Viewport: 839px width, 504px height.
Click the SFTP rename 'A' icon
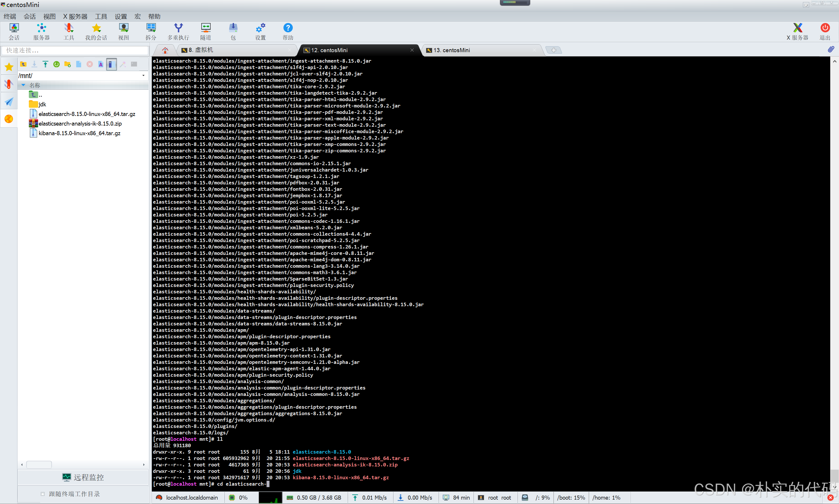tap(101, 64)
